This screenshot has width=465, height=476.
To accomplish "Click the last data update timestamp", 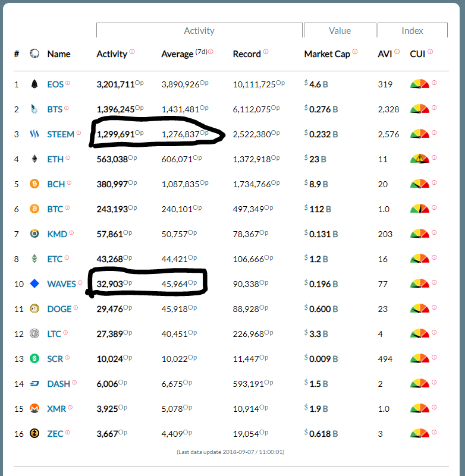I will 230,452.
